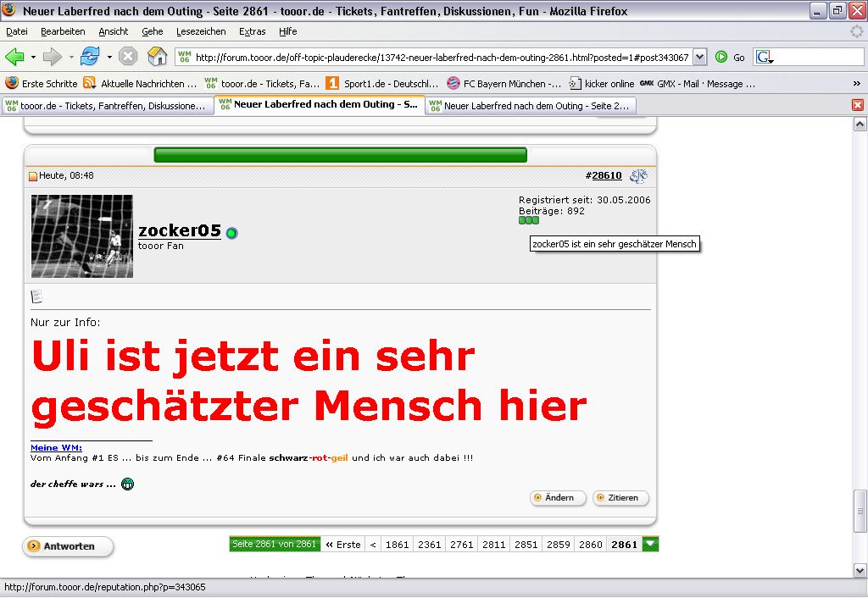868x598 pixels.
Task: Click the Home icon in navigation toolbar
Action: [158, 57]
